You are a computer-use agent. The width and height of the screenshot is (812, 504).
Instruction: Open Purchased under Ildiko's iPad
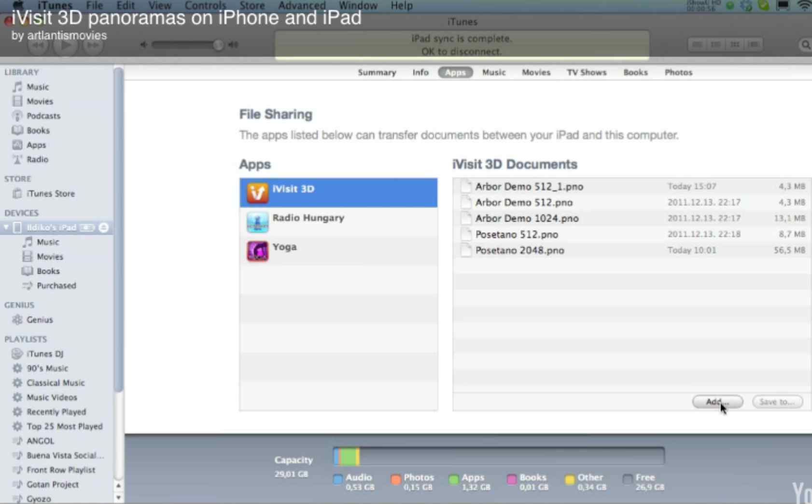[x=56, y=285]
